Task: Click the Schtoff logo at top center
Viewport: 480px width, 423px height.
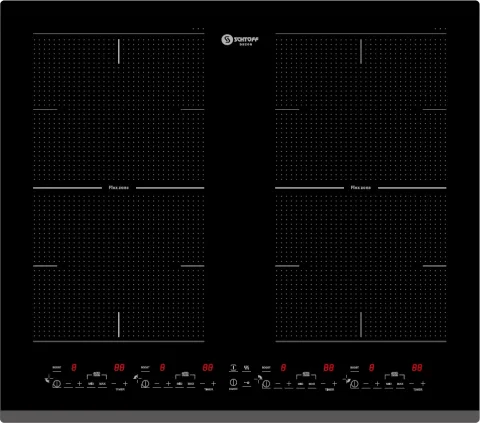Action: click(240, 40)
